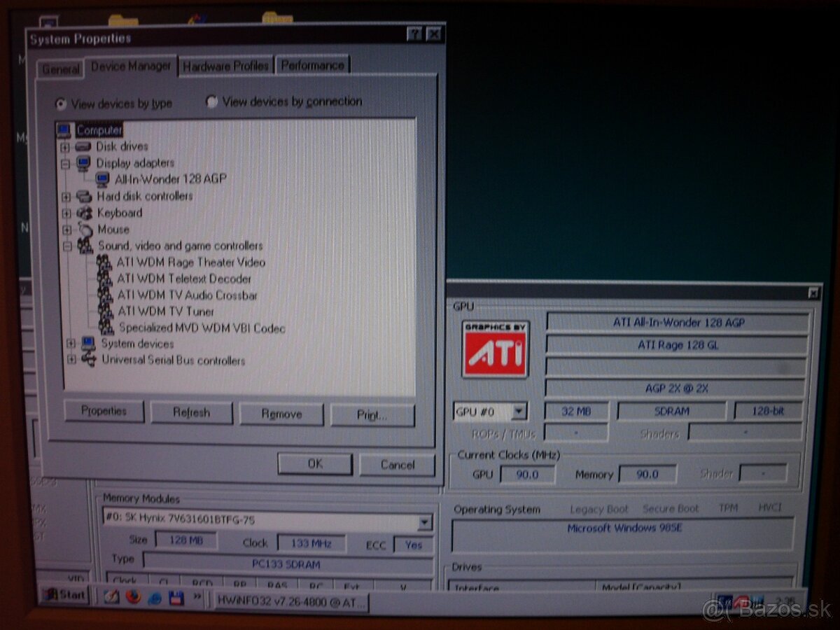
Task: Select ATI WDM TV Tuner in device tree
Action: coord(165,311)
